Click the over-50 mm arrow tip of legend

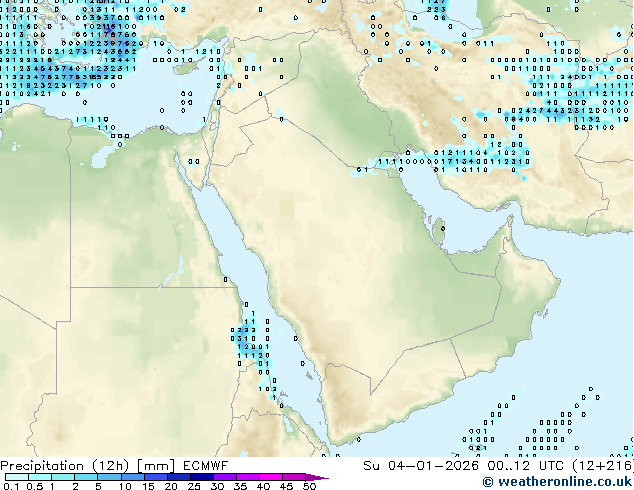[317, 477]
